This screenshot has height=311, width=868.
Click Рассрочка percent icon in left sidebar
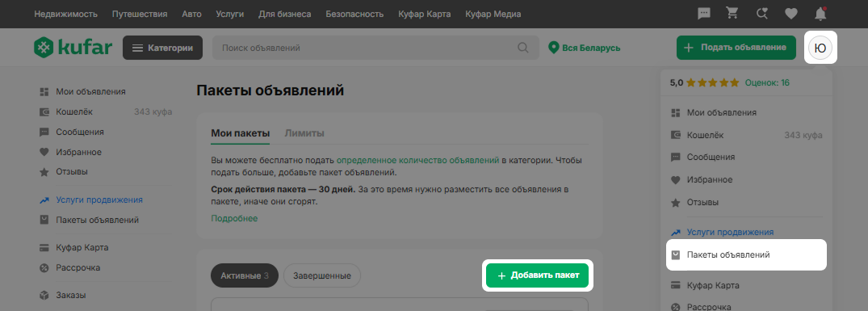pos(44,268)
